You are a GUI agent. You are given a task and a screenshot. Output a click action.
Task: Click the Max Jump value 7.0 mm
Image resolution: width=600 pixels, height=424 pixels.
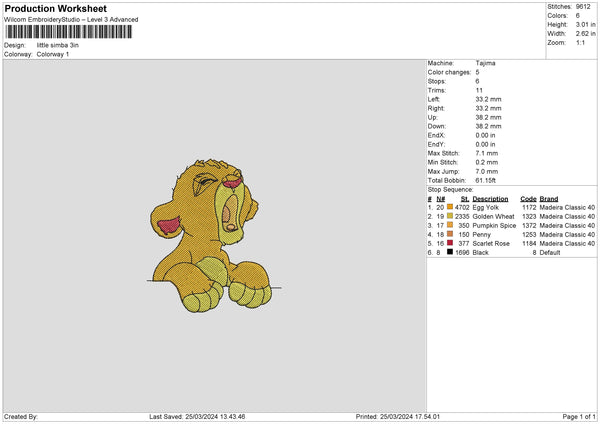[487, 171]
